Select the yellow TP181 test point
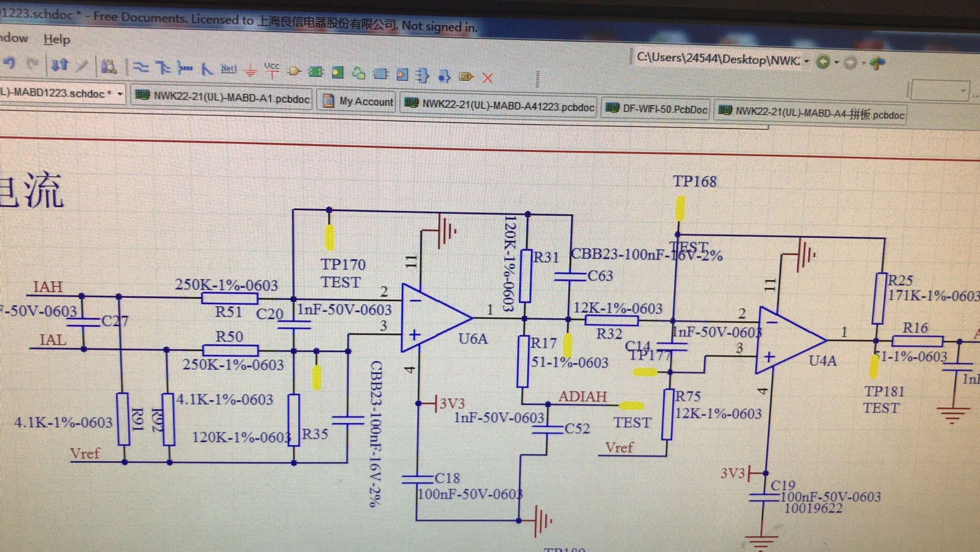The image size is (980, 552). tap(874, 366)
